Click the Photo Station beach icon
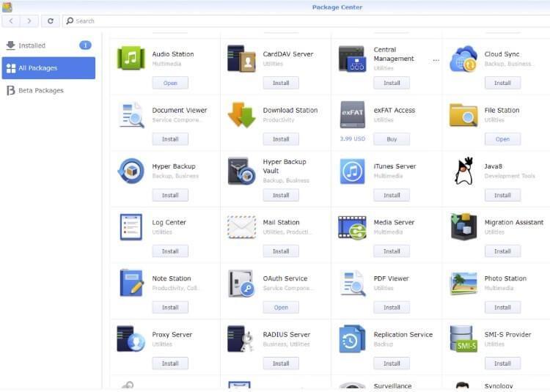550x392 pixels. [463, 283]
